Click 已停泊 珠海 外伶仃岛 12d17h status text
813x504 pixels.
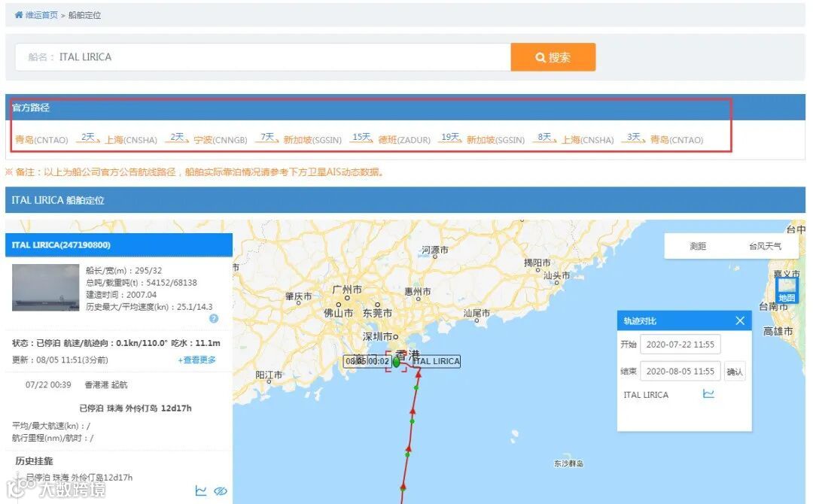[x=135, y=408]
